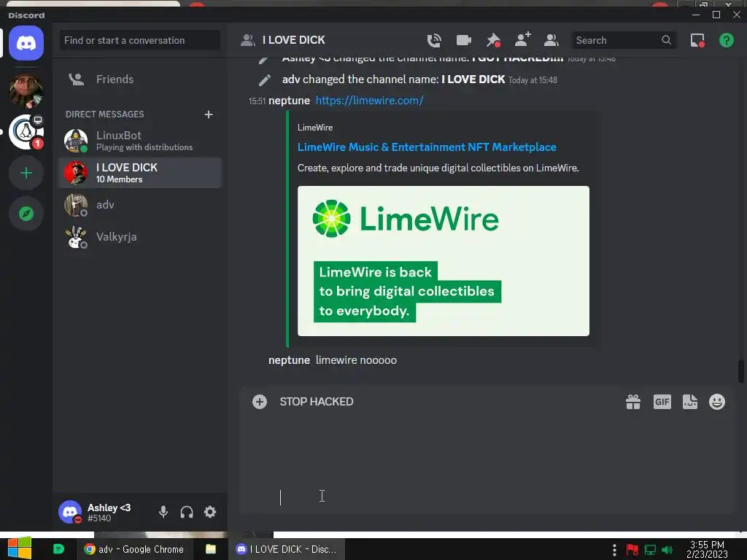Open the adv direct message
Image resolution: width=747 pixels, height=560 pixels.
141,205
